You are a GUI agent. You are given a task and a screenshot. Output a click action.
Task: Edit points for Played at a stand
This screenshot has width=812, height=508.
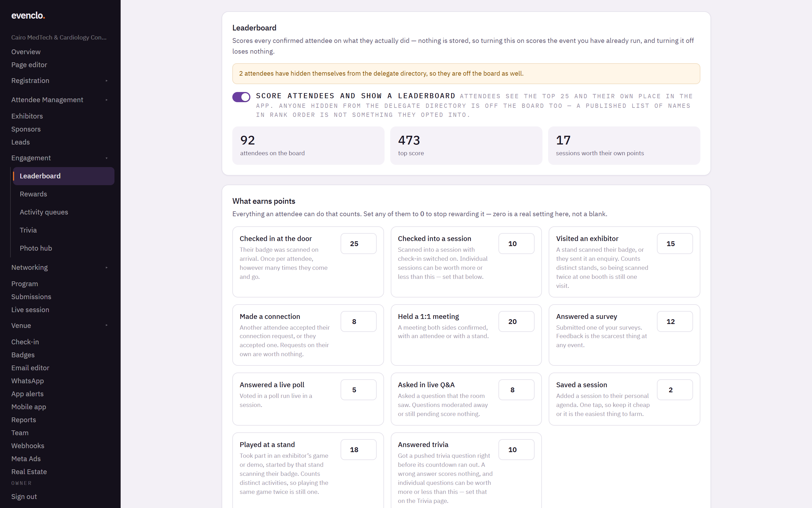pos(358,450)
